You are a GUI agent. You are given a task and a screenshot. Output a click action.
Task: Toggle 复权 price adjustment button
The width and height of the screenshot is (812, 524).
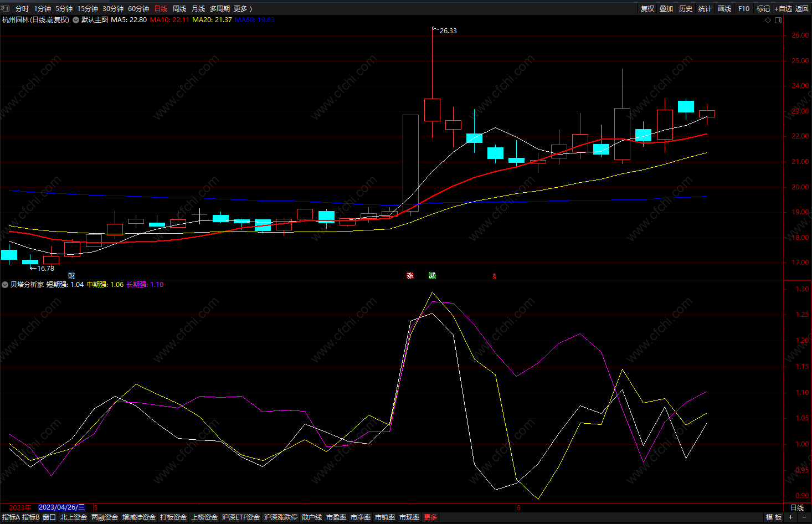(x=647, y=9)
